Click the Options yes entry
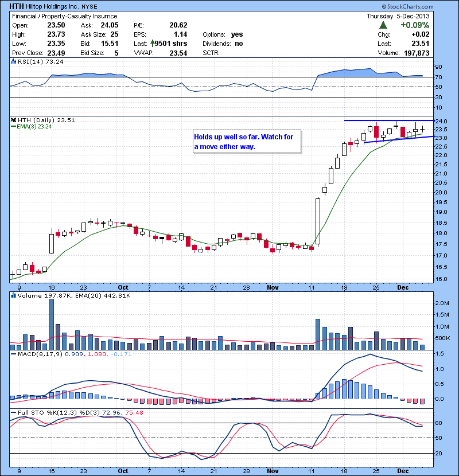Image resolution: width=459 pixels, height=476 pixels. click(223, 34)
